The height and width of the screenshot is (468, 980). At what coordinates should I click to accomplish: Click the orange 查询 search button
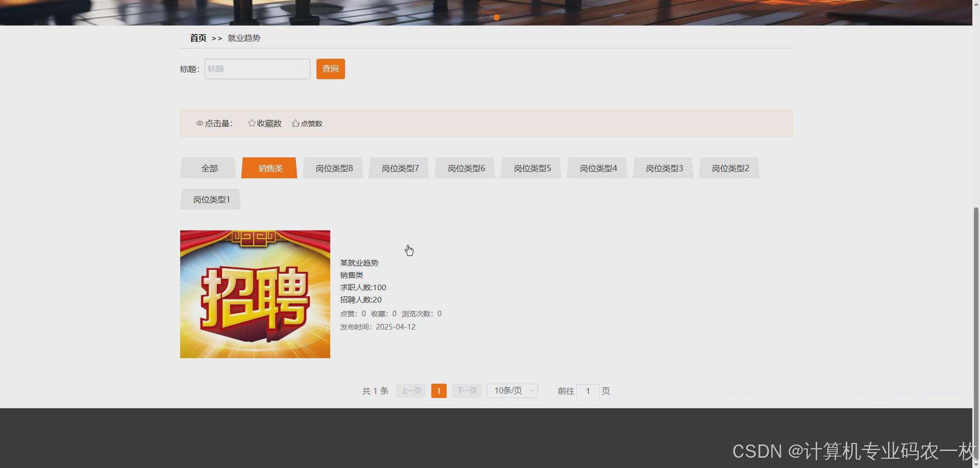click(x=330, y=68)
